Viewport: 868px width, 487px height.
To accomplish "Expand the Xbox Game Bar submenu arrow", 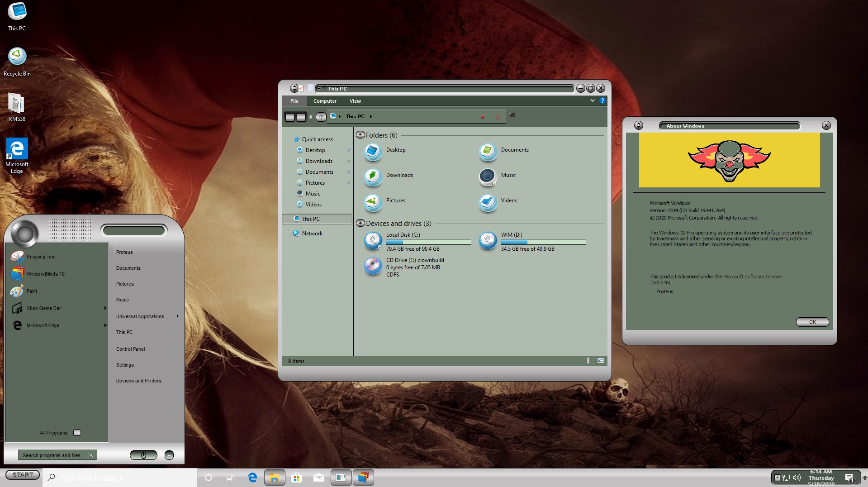I will (105, 308).
